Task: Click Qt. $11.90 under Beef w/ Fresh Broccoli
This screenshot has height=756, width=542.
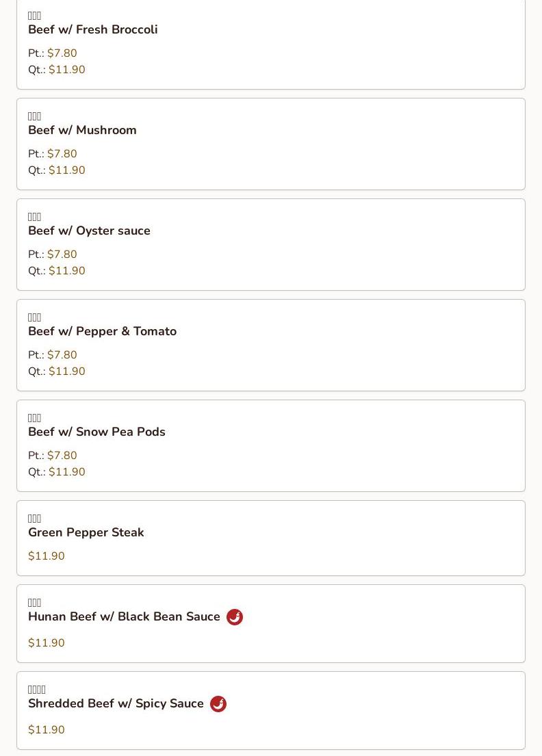Action: (66, 70)
